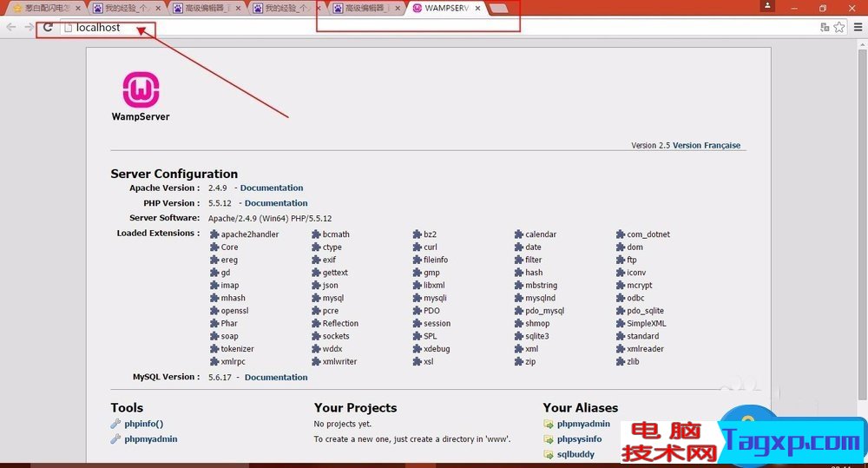The image size is (868, 468).
Task: Click the puzzle icon beside bz2
Action: [418, 234]
